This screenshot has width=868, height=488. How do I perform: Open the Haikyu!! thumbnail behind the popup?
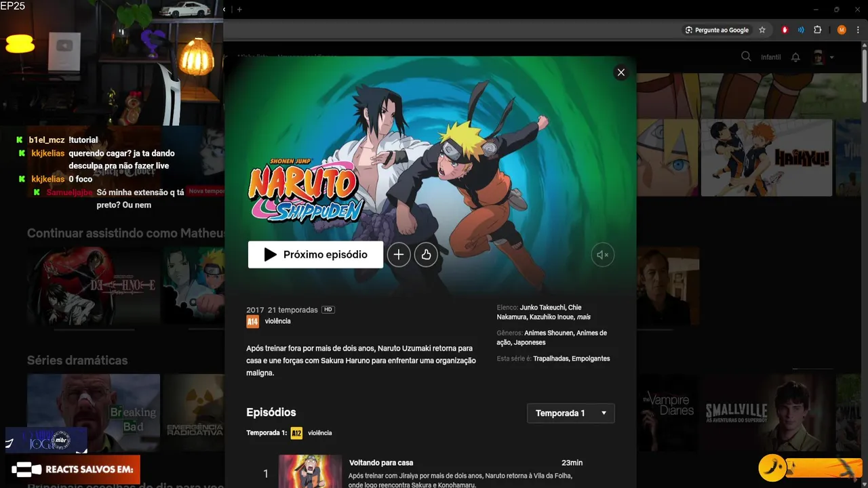click(766, 158)
